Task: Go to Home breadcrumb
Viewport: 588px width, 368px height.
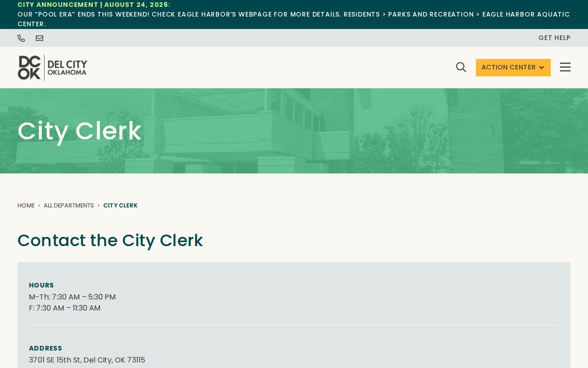Action: pos(26,206)
